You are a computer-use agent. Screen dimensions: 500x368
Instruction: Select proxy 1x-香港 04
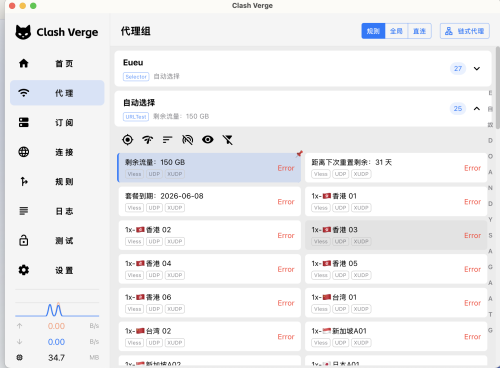(209, 269)
